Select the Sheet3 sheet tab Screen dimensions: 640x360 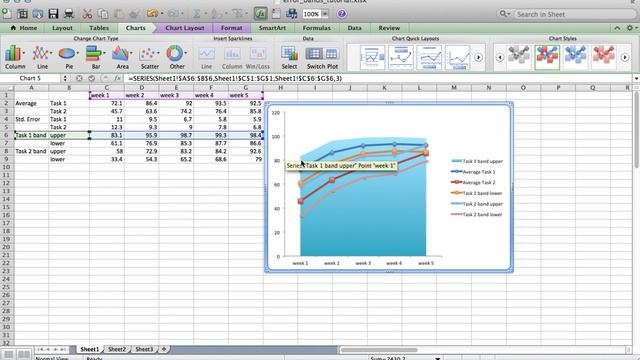[144, 349]
